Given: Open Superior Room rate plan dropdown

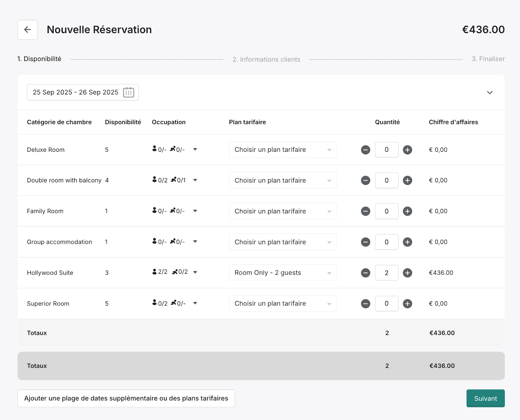Looking at the screenshot, I should [x=283, y=304].
